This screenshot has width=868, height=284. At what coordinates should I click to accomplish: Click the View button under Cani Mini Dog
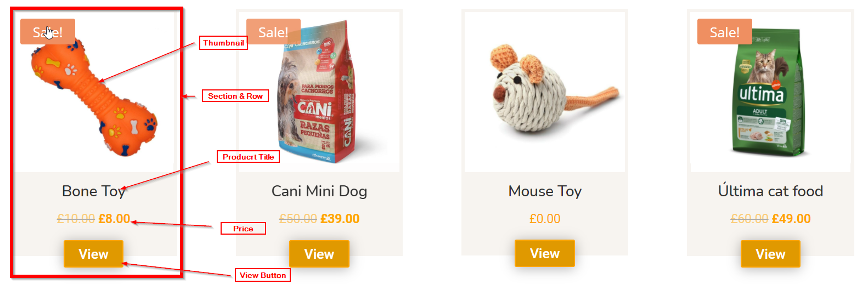click(x=319, y=254)
